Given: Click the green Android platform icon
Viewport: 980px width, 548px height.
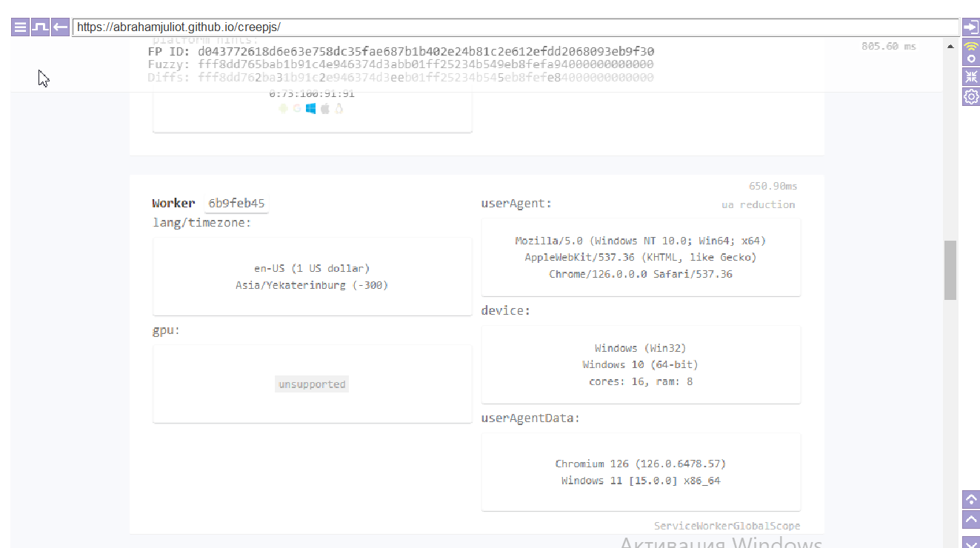Looking at the screenshot, I should pyautogui.click(x=283, y=109).
